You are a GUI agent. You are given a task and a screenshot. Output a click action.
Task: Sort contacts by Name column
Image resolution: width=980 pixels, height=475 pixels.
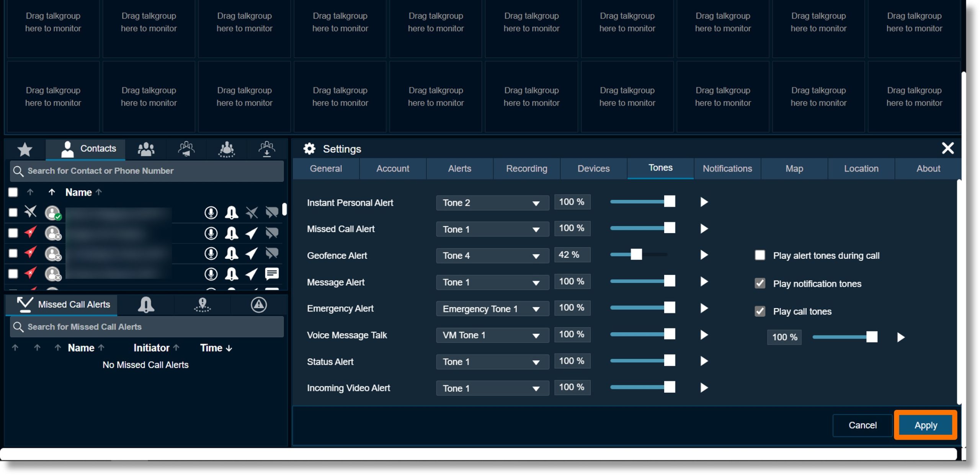(83, 192)
